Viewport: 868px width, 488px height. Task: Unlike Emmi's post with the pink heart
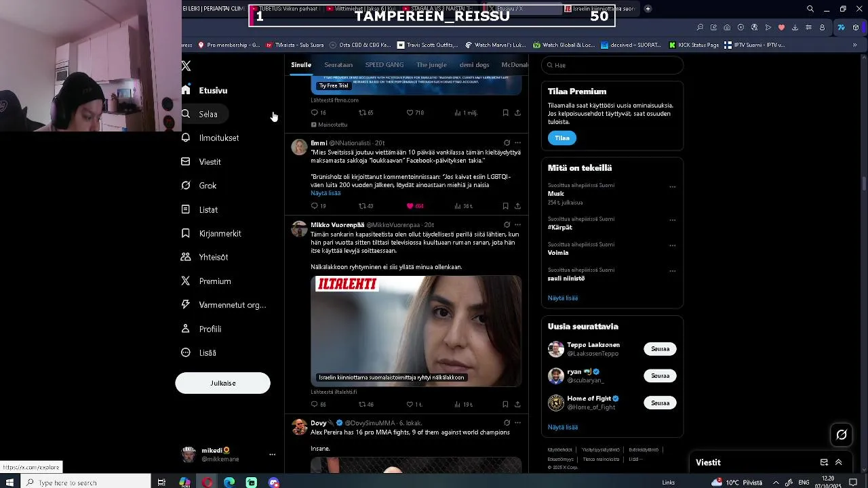[x=415, y=206]
